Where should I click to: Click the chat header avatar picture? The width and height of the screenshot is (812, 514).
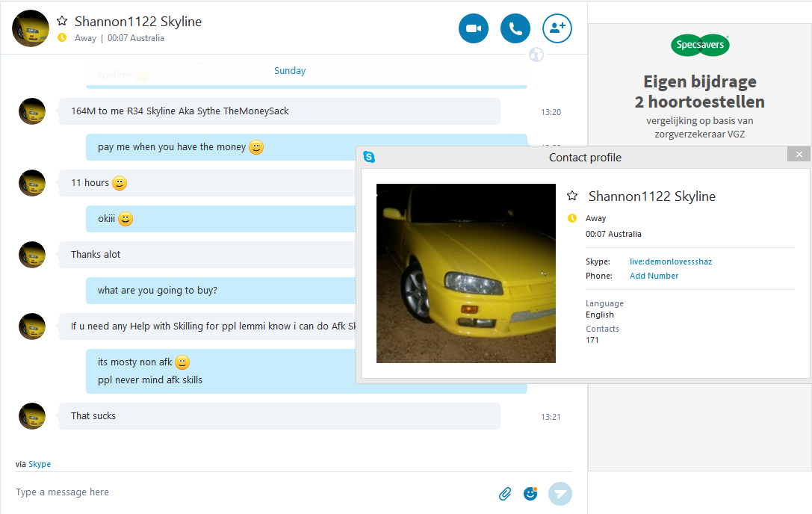(31, 28)
